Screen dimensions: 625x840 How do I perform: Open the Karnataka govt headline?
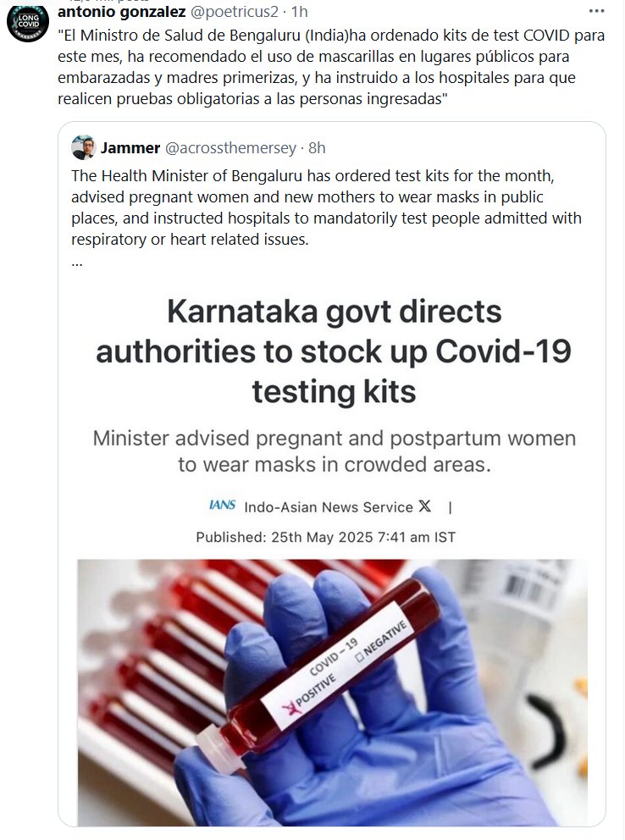[x=334, y=351]
